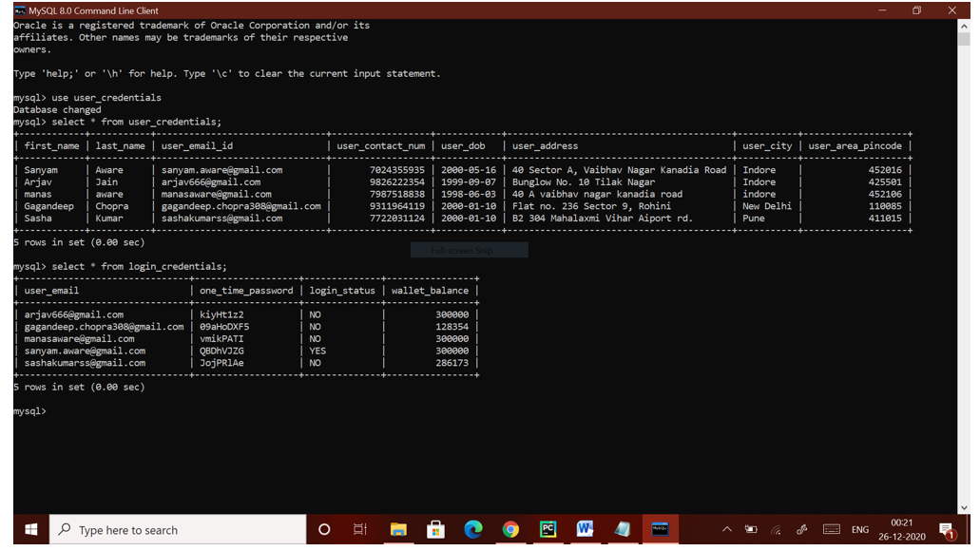980x551 pixels.
Task: Click the pincode 110085
Action: (x=885, y=206)
